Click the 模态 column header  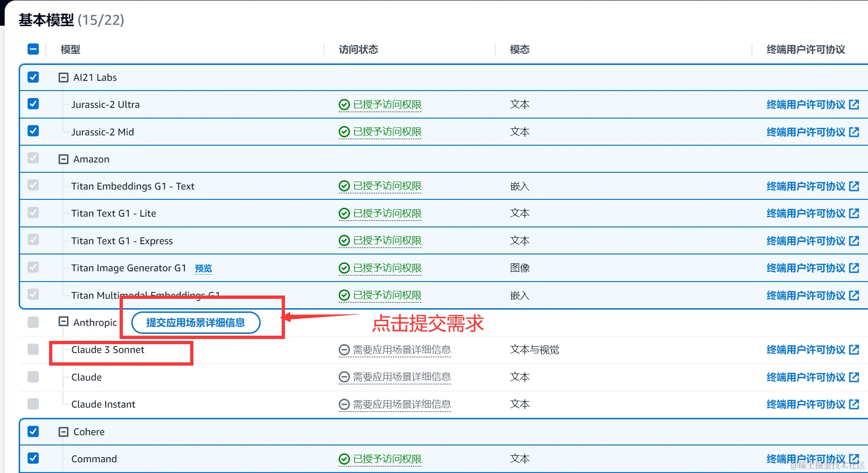(x=520, y=49)
